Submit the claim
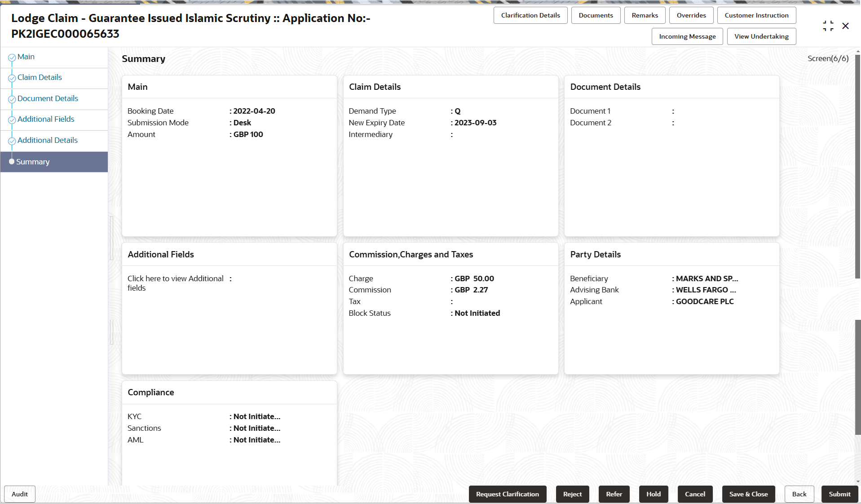The height and width of the screenshot is (504, 861). [839, 494]
